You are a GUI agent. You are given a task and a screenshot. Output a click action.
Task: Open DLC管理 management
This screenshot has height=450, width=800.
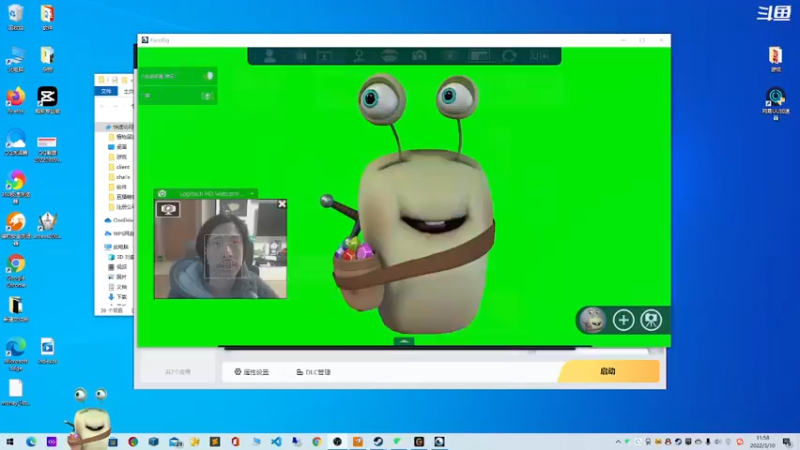314,372
